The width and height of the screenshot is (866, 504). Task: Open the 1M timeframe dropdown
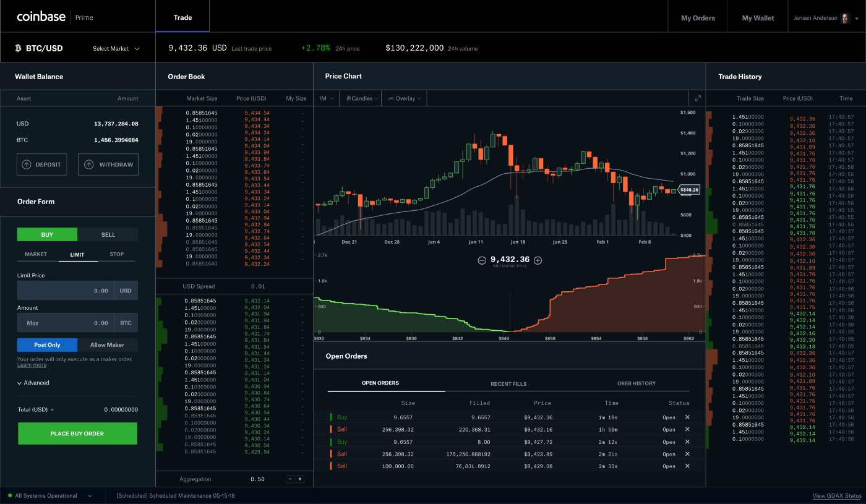(x=325, y=98)
